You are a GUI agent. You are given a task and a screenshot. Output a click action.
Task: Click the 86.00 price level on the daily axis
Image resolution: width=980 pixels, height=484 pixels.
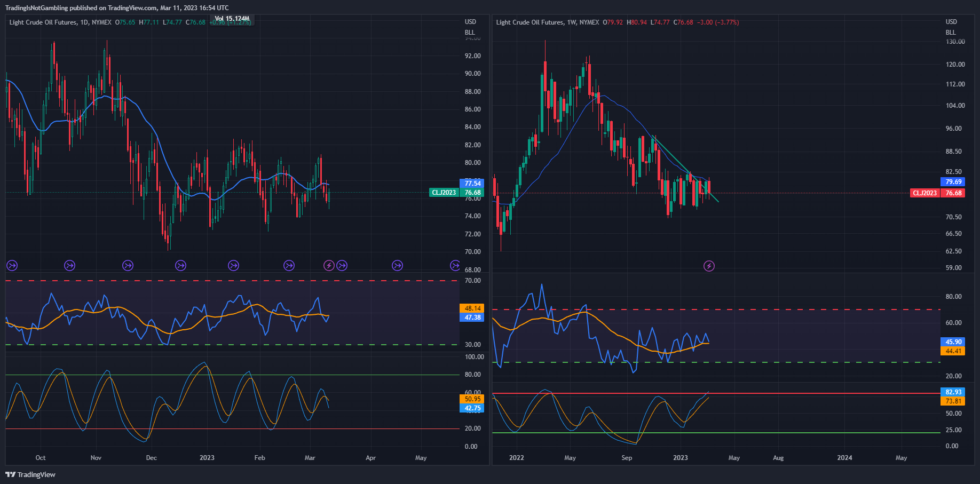pyautogui.click(x=473, y=109)
